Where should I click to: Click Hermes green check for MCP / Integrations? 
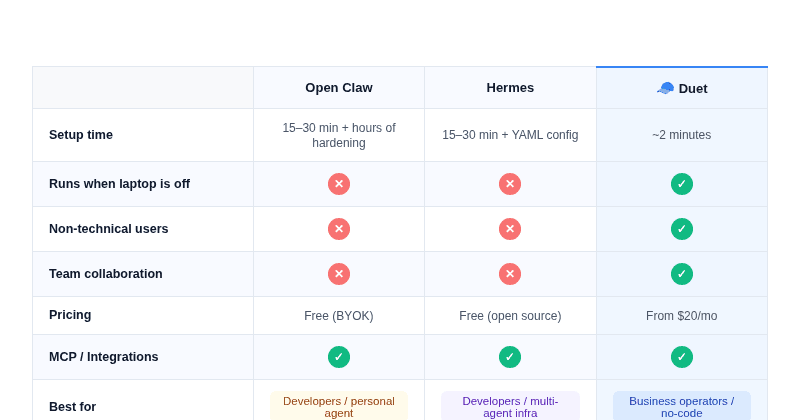tap(510, 357)
